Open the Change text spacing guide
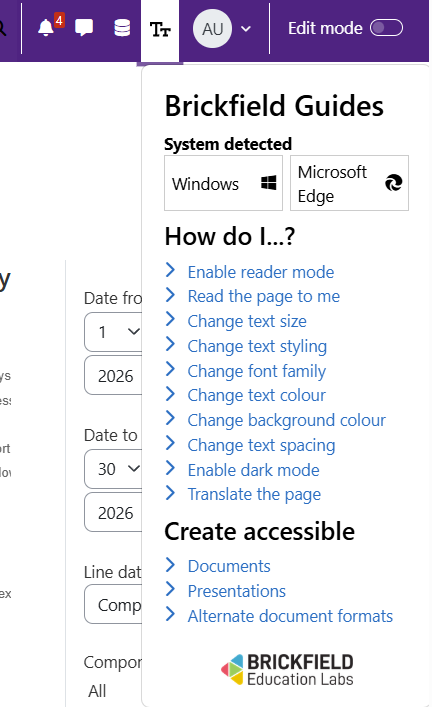The width and height of the screenshot is (432, 707). tap(262, 445)
